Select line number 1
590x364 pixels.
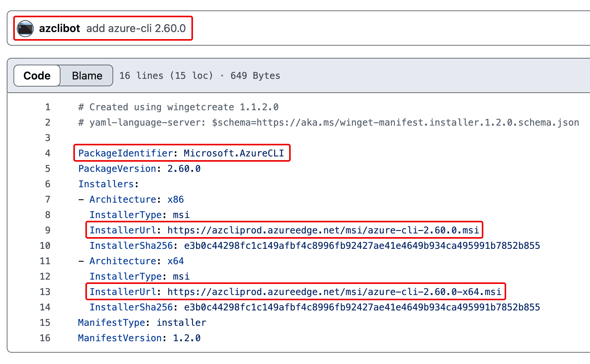click(47, 107)
